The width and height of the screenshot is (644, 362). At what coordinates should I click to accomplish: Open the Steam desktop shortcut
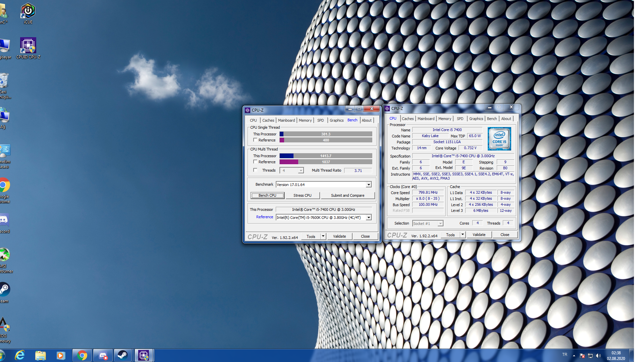pos(4,292)
